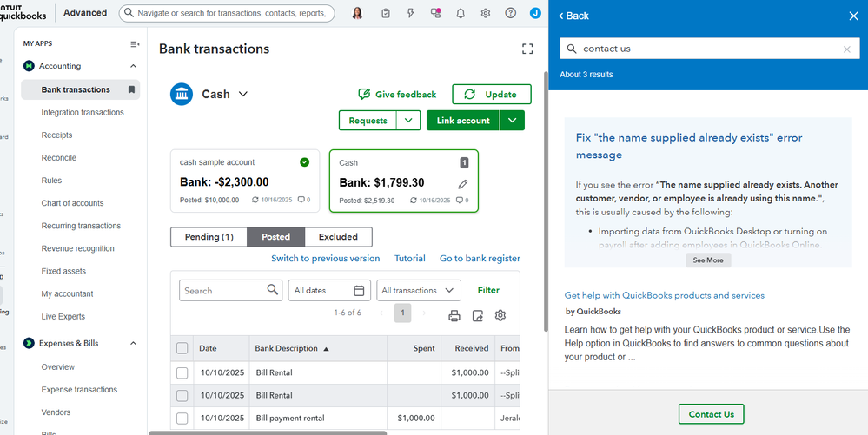Image resolution: width=868 pixels, height=435 pixels.
Task: Expand the Cash account dropdown arrow
Action: 242,94
